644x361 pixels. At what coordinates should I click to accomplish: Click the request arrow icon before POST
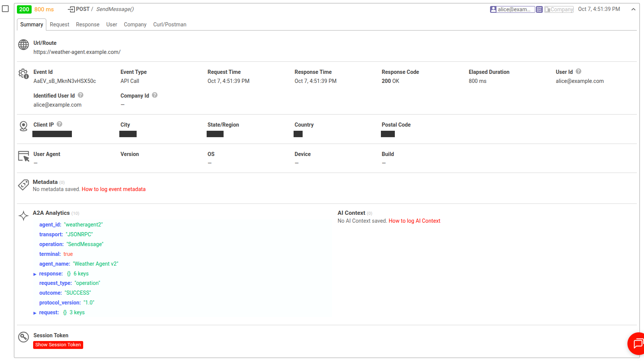71,9
